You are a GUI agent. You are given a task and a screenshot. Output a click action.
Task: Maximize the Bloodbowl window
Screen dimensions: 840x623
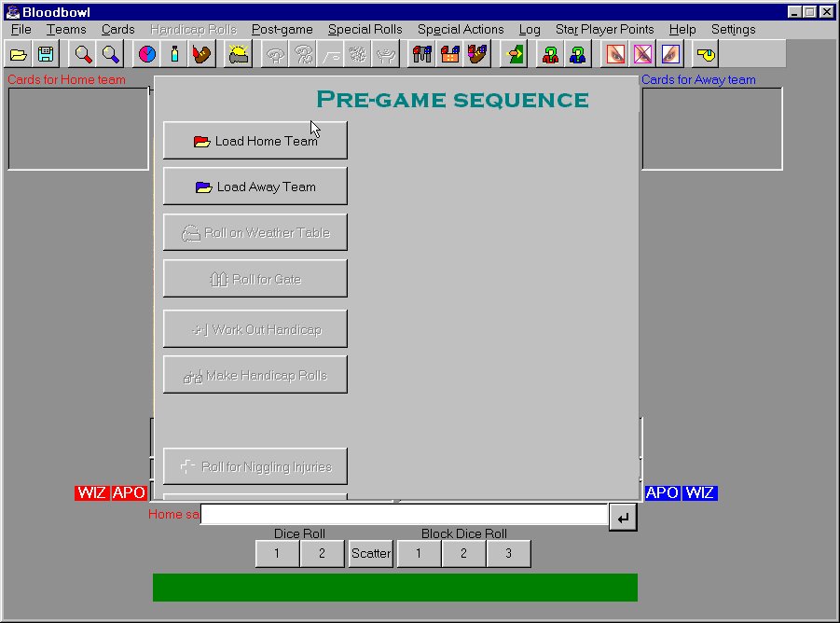coord(810,12)
